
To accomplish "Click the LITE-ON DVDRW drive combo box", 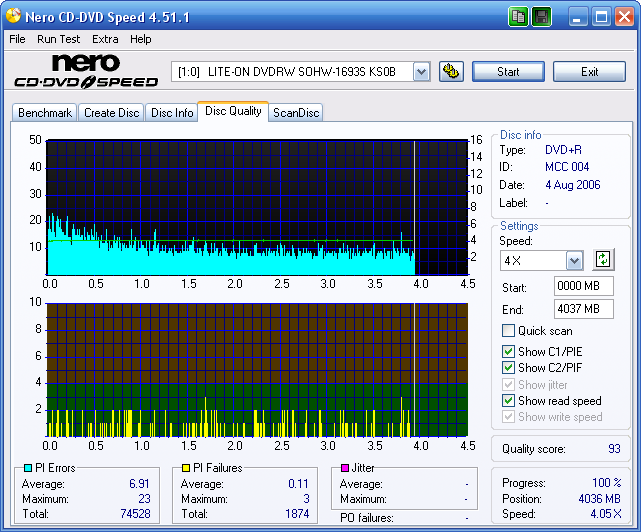I will 300,72.
